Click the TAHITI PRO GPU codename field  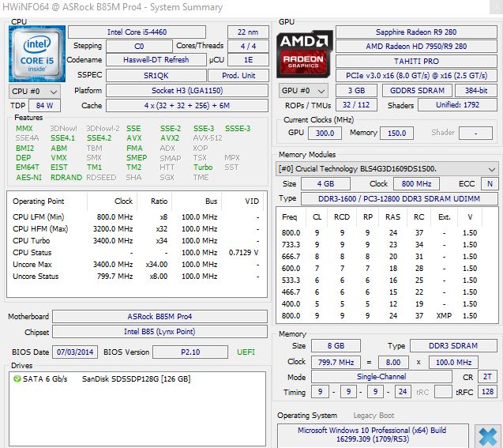pyautogui.click(x=416, y=61)
